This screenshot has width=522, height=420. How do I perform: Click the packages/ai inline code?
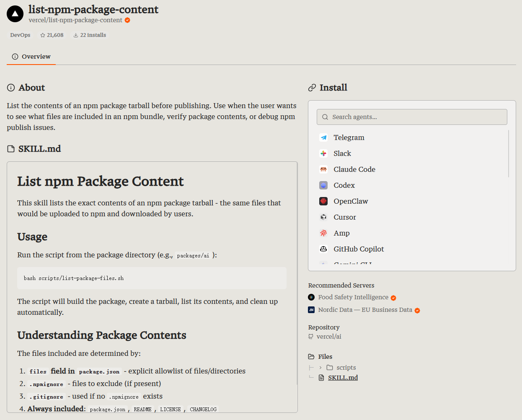coord(193,255)
